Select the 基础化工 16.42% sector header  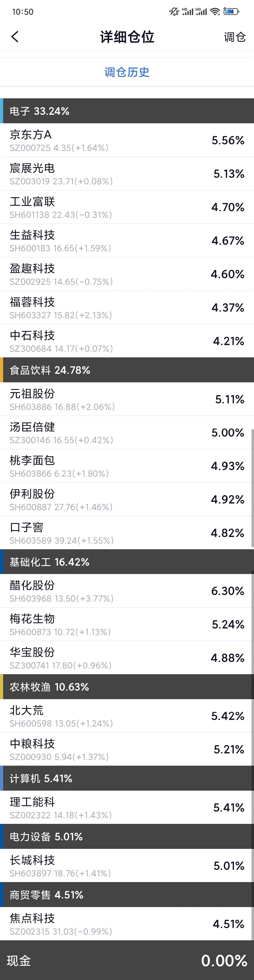coord(127,562)
